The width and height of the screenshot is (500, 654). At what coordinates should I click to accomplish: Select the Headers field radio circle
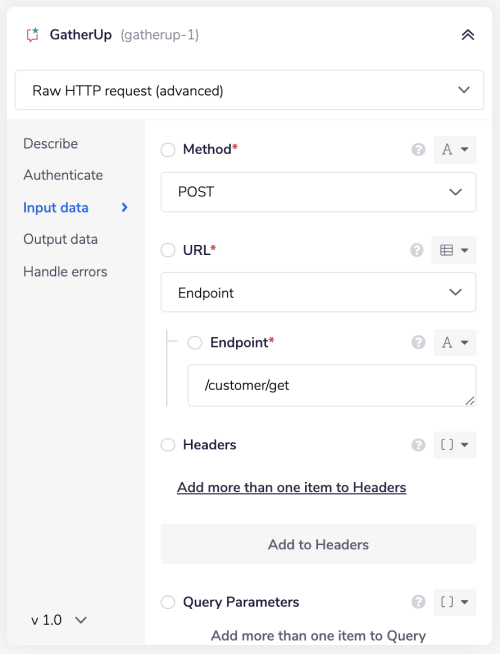(168, 445)
